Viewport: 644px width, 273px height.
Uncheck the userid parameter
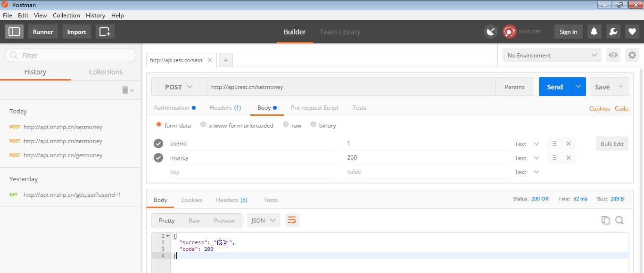[x=158, y=144]
